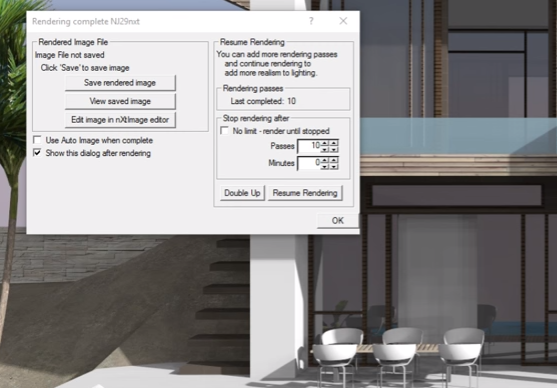Click the dialog help question mark icon
This screenshot has height=388, width=560.
[x=311, y=21]
